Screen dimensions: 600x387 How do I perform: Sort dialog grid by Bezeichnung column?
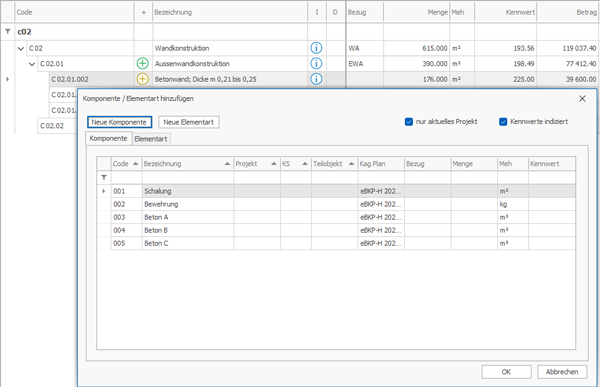coord(188,164)
